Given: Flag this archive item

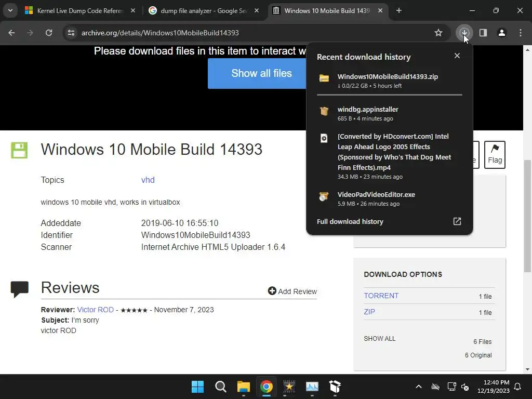Looking at the screenshot, I should tap(495, 155).
